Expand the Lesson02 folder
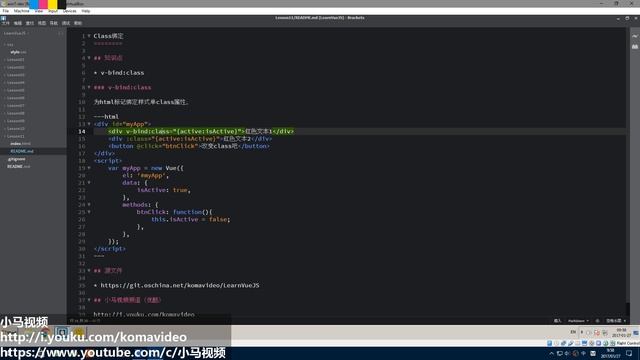The width and height of the screenshot is (640, 360). point(15,67)
